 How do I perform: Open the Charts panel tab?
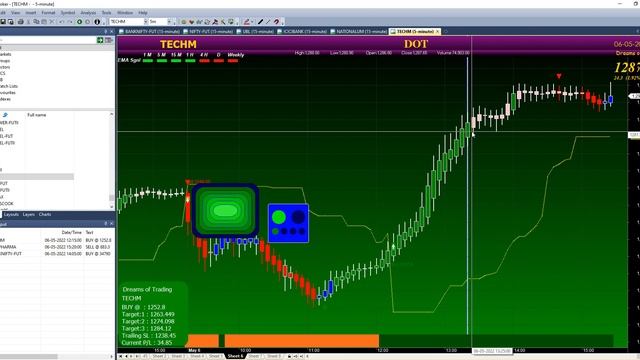click(45, 214)
